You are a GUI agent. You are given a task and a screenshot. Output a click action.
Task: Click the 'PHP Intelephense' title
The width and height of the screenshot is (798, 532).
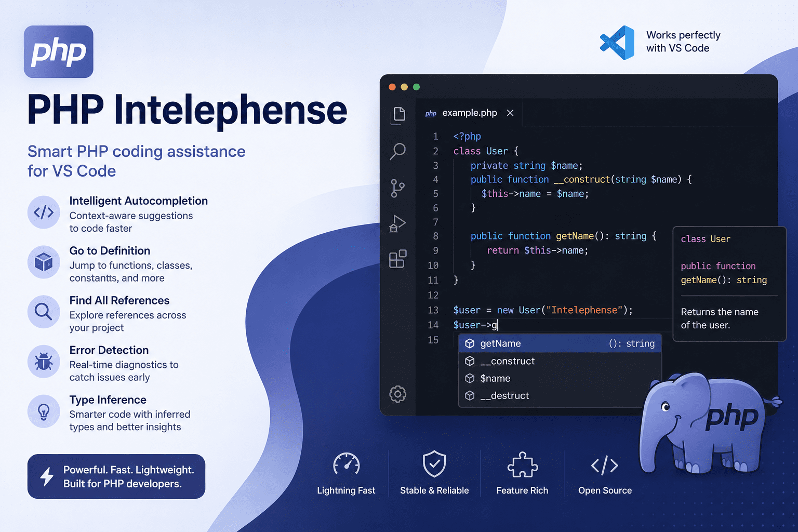tap(187, 110)
